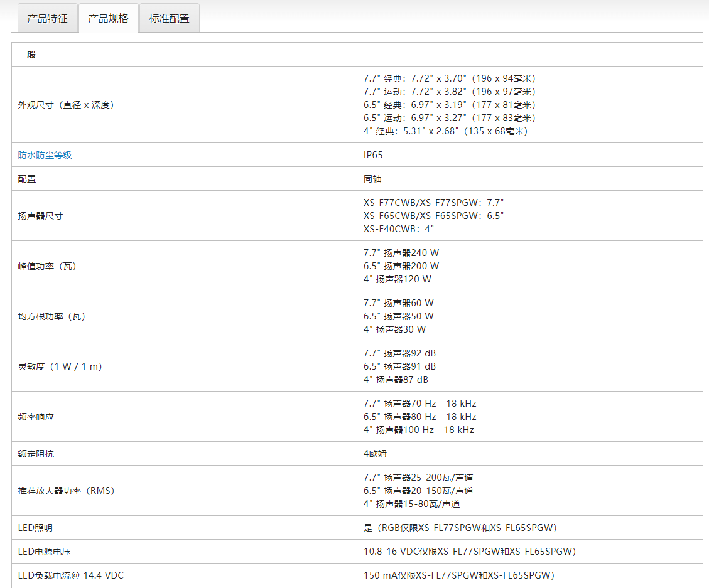
Task: Switch to the 产品特征 tab
Action: point(48,18)
